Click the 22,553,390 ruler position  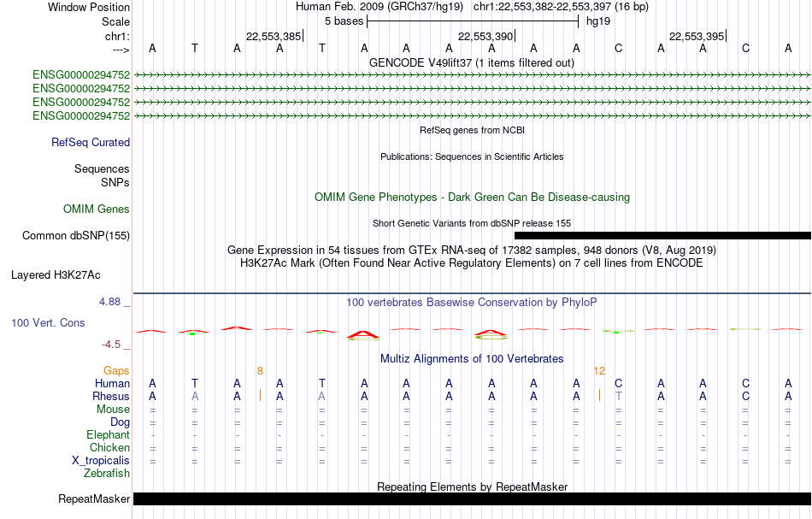[485, 36]
